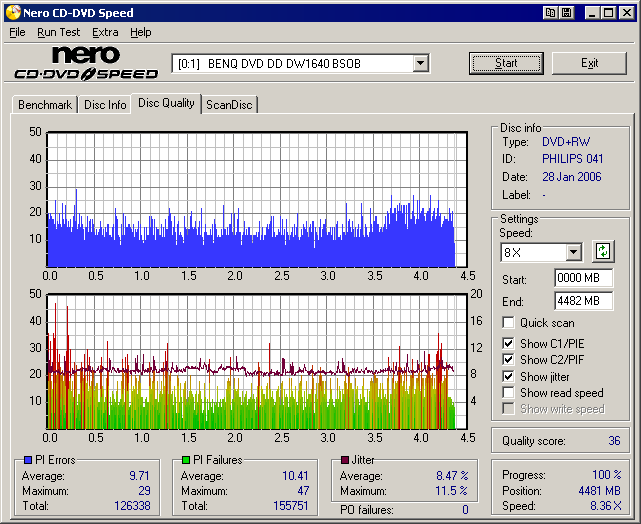The image size is (641, 524).
Task: Open the BENQ drive selection dropdown
Action: pos(420,63)
